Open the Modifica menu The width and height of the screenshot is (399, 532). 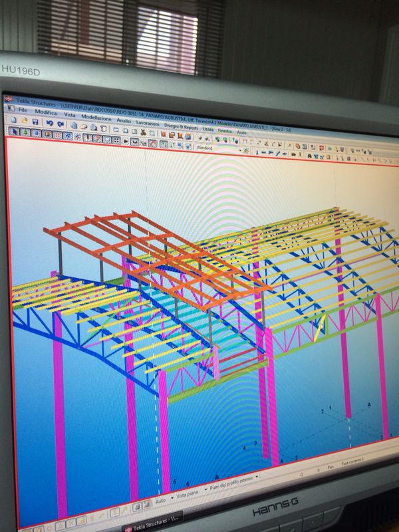pyautogui.click(x=45, y=112)
